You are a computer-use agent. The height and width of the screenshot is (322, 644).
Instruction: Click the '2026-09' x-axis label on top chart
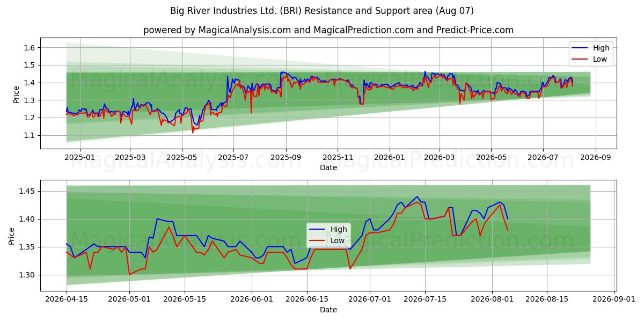coord(596,157)
